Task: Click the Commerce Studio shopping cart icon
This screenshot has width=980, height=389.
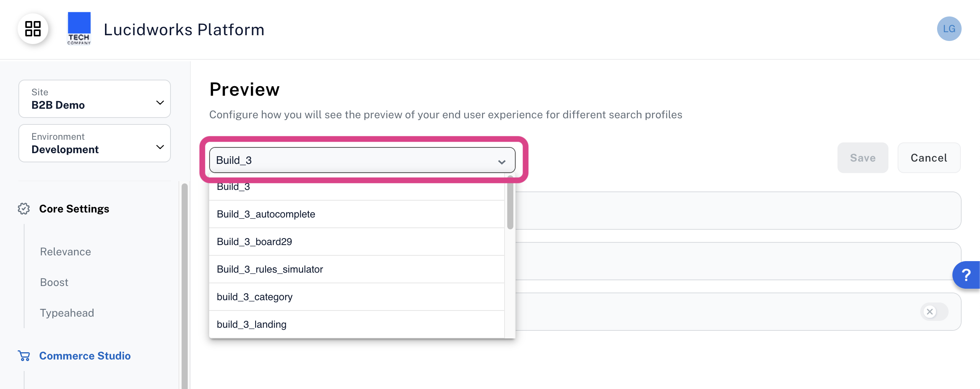Action: click(x=24, y=356)
